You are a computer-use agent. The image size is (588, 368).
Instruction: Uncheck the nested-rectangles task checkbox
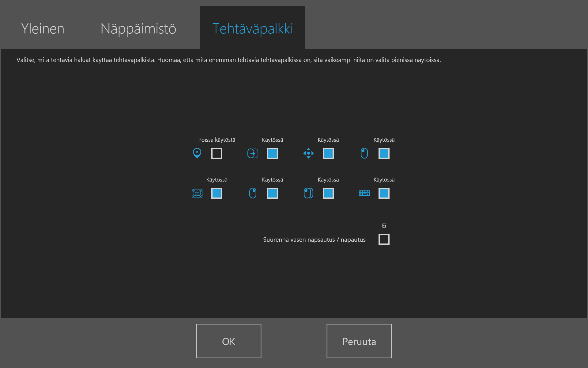(217, 193)
